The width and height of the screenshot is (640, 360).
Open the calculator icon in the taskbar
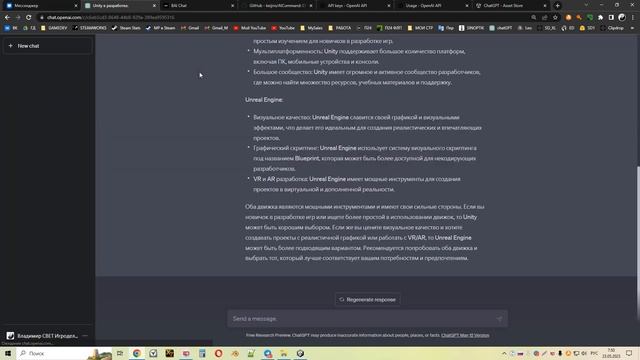(202, 353)
